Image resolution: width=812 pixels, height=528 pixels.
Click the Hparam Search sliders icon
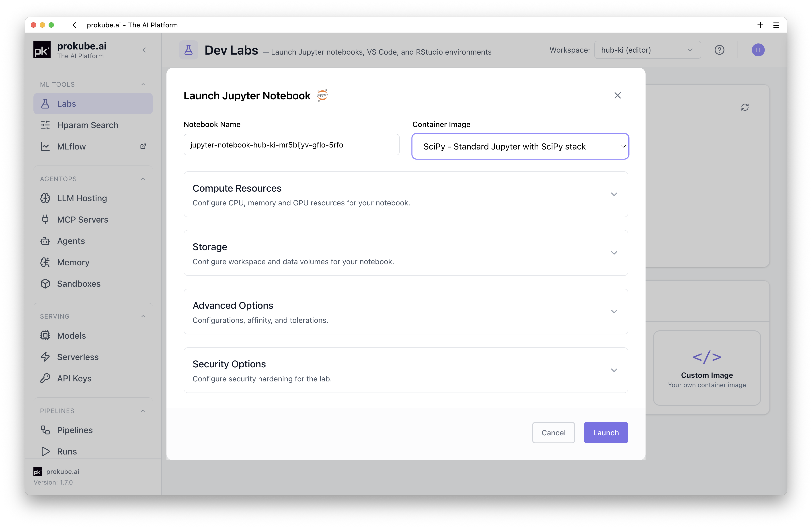45,125
